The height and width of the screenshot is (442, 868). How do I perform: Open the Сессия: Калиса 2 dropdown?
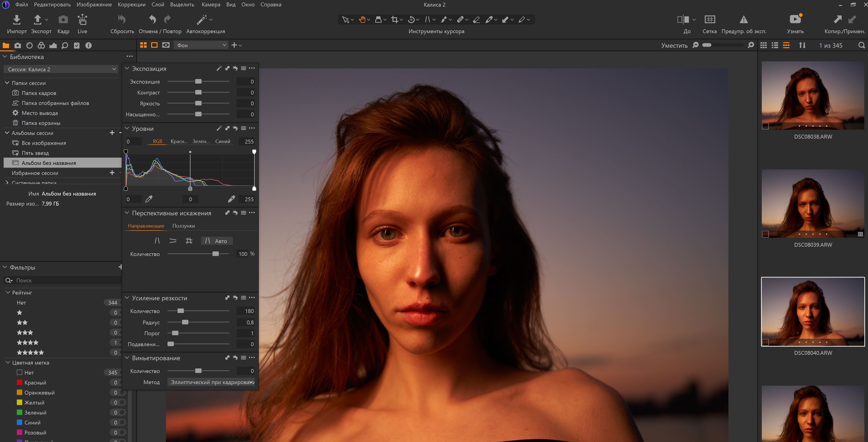(x=61, y=69)
